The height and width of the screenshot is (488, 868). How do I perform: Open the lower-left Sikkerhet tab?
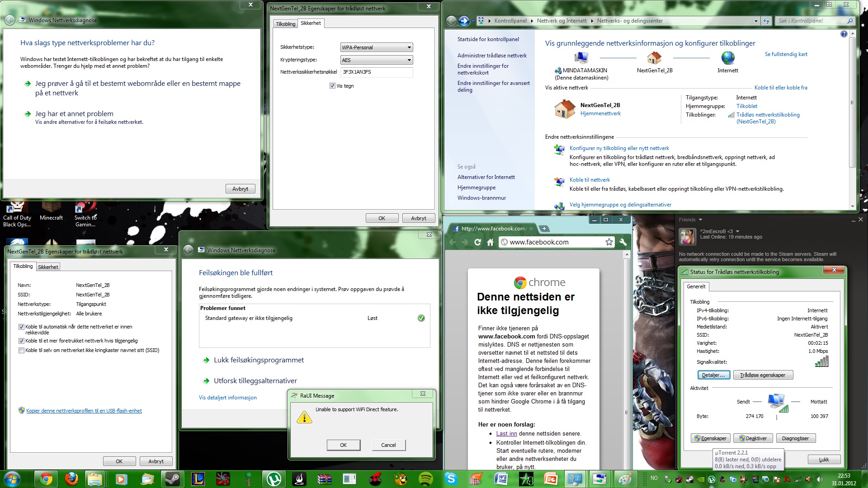coord(48,267)
